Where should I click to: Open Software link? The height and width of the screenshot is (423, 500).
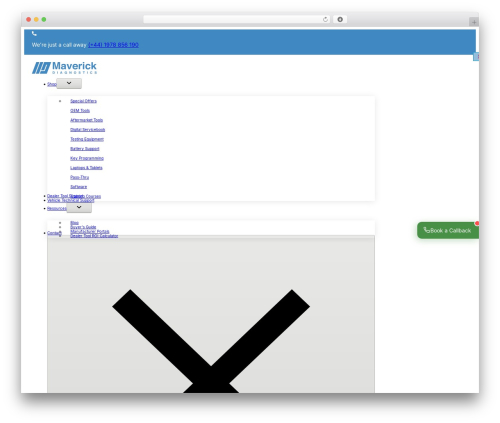(78, 187)
